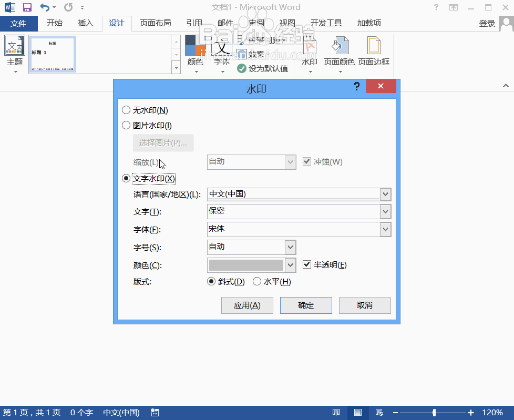
Task: Click the 应用 (Apply) button
Action: click(247, 305)
